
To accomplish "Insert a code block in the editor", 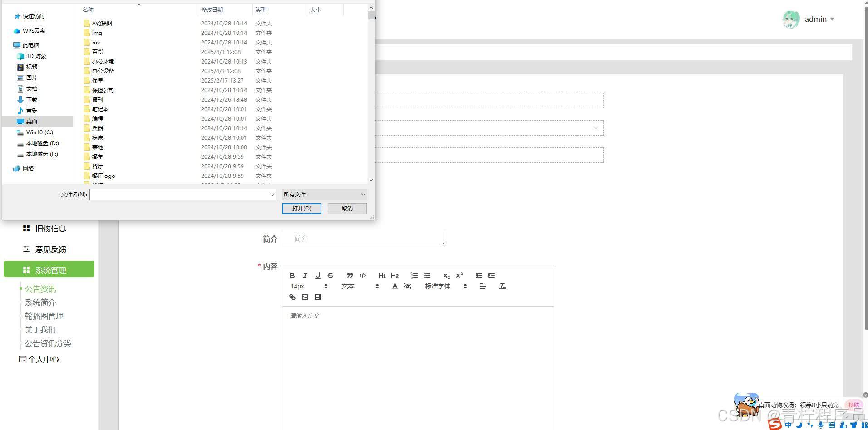I will coord(363,275).
